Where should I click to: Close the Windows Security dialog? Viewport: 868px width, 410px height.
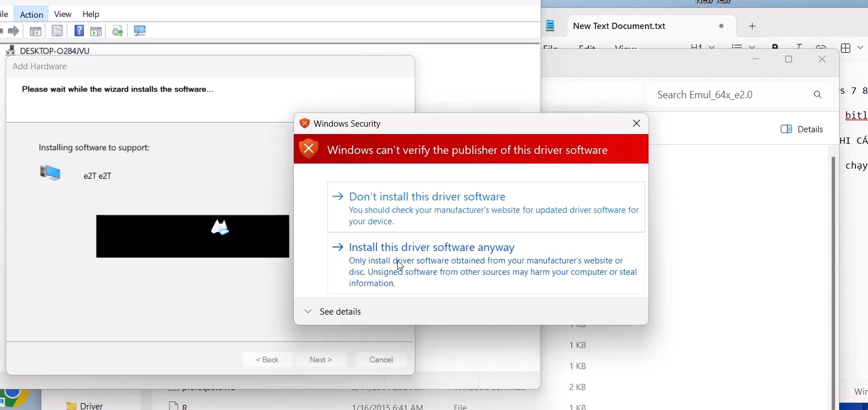(637, 124)
